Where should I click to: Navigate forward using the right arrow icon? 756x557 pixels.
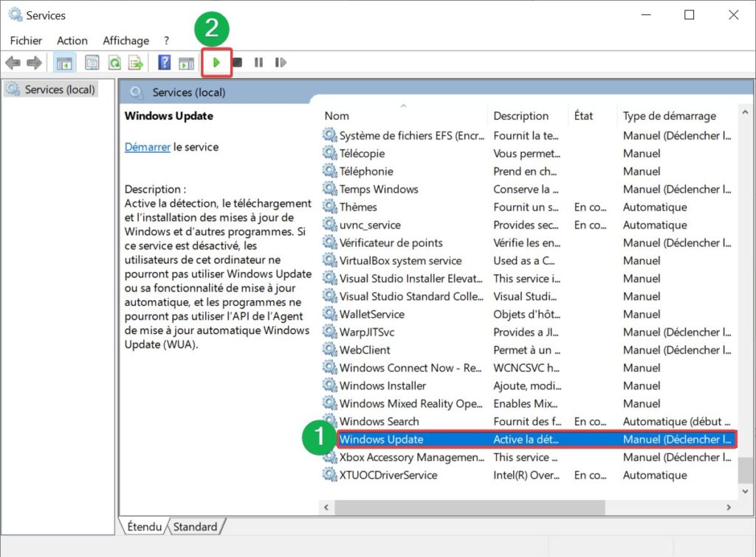34,62
